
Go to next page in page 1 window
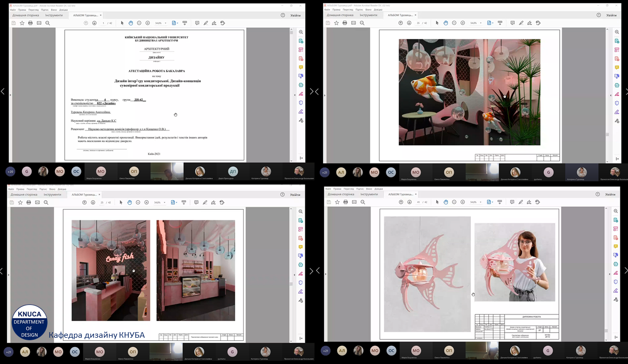tap(94, 23)
